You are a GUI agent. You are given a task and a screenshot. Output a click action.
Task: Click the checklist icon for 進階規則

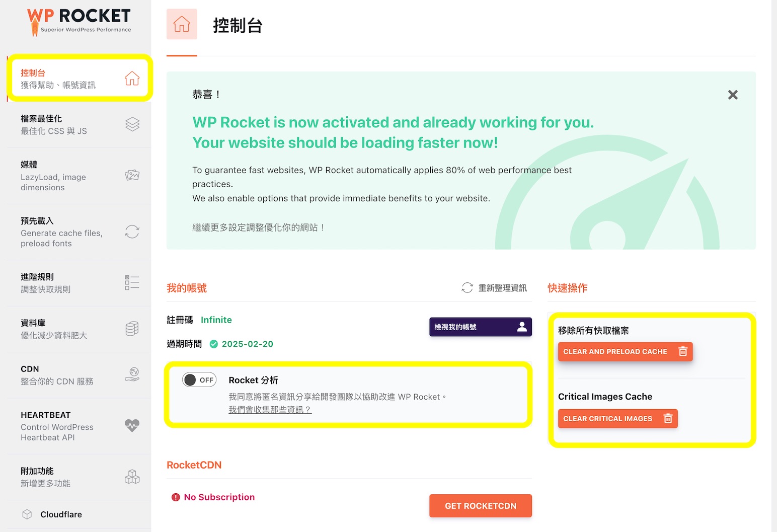pos(132,282)
